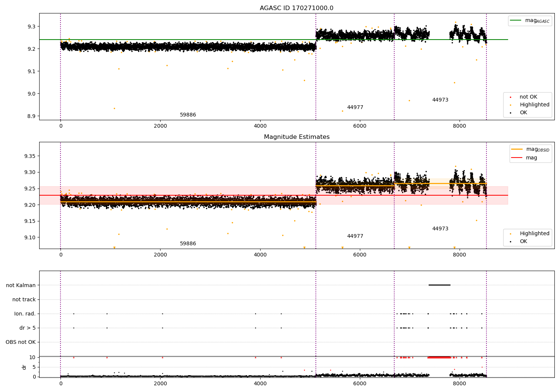Click the 9.3 tick on the top plot
The width and height of the screenshot is (560, 392).
coord(31,27)
